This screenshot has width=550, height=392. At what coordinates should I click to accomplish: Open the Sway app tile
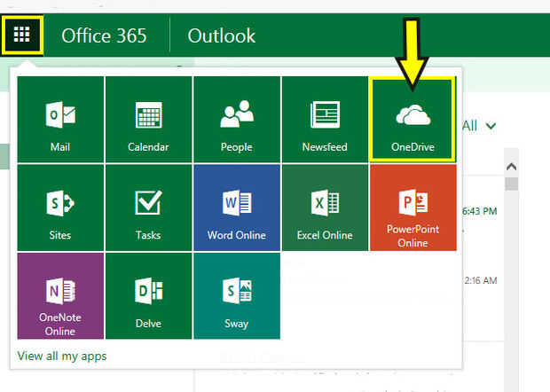click(x=237, y=296)
